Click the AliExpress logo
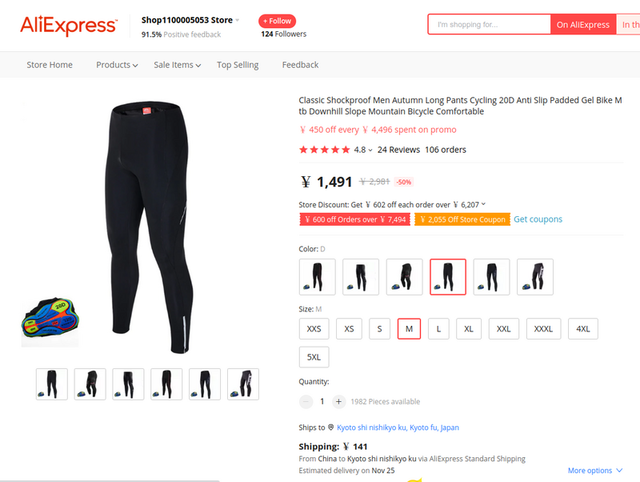The width and height of the screenshot is (640, 482). (69, 25)
